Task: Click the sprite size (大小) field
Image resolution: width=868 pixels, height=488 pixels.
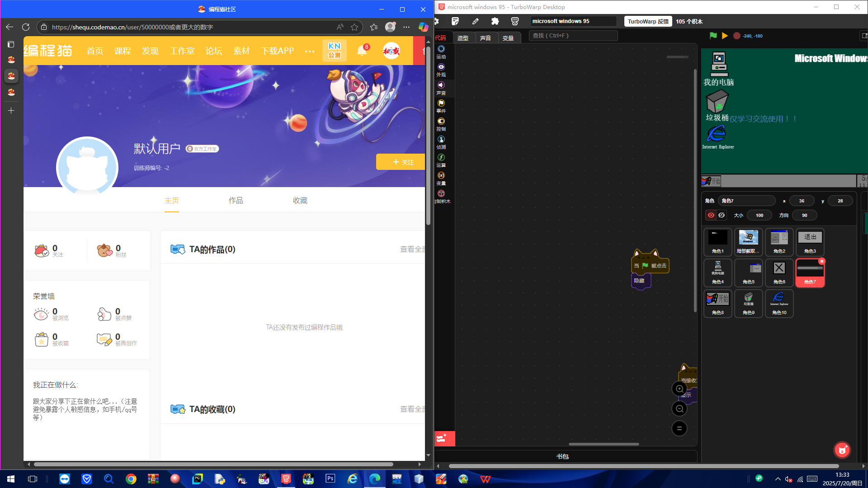Action: (759, 215)
